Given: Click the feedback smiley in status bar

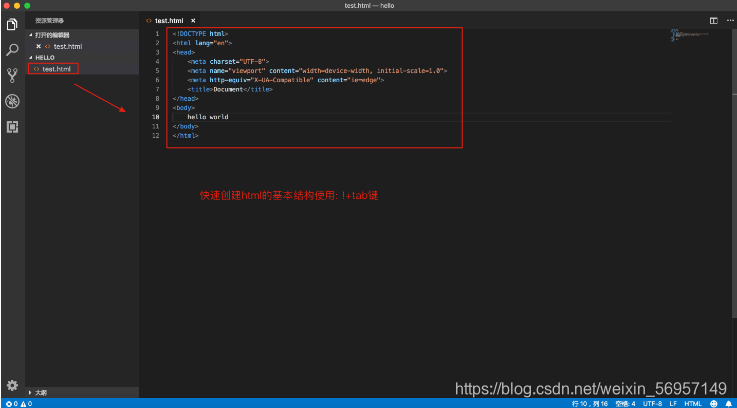Looking at the screenshot, I should click(714, 403).
